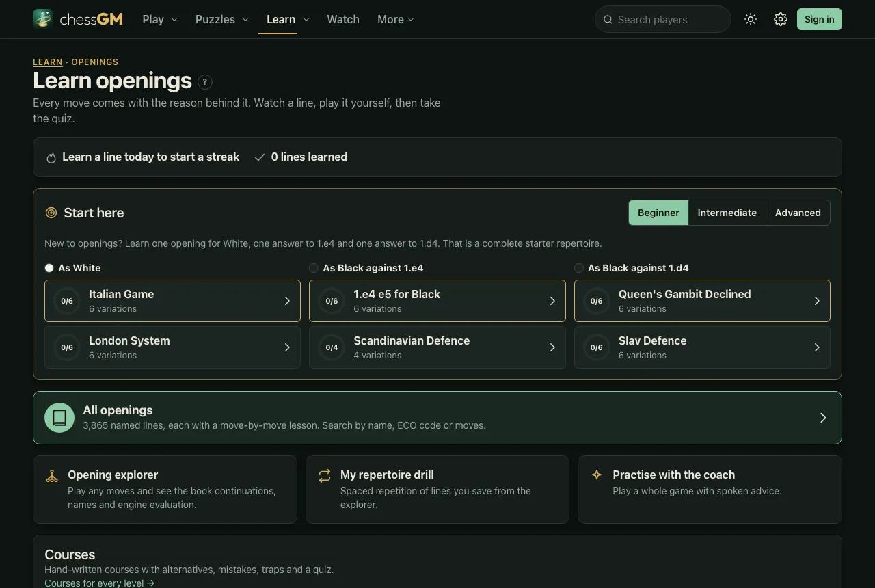Switch to the Advanced level
This screenshot has width=875, height=588.
pos(798,213)
